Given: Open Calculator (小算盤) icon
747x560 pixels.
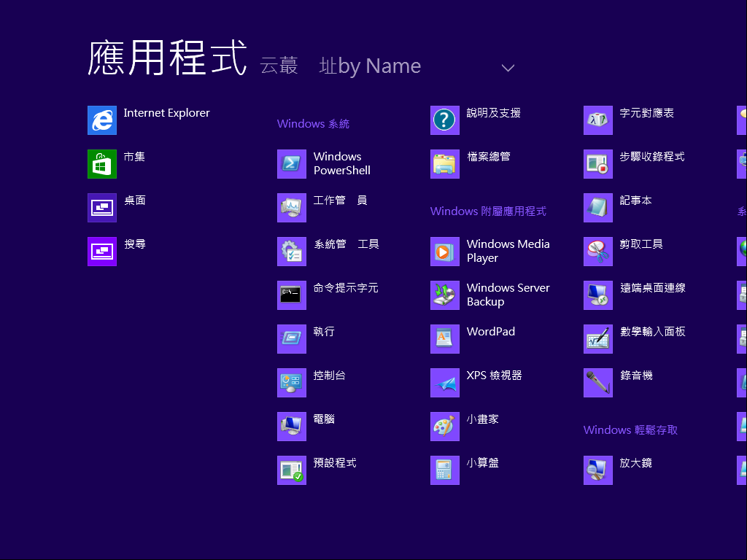Looking at the screenshot, I should 445,470.
